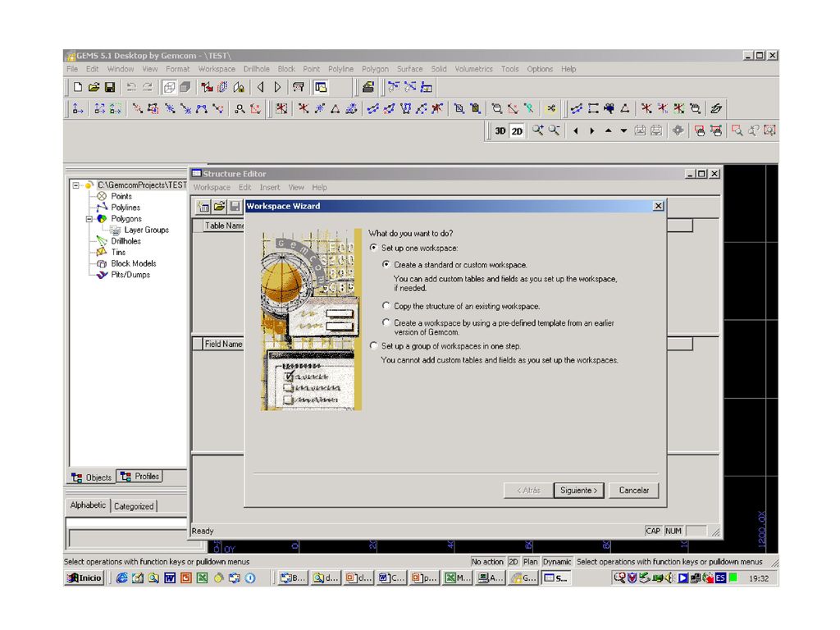Image resolution: width=840 pixels, height=630 pixels.
Task: Click the Zoom out magnifier icon
Action: tap(554, 130)
